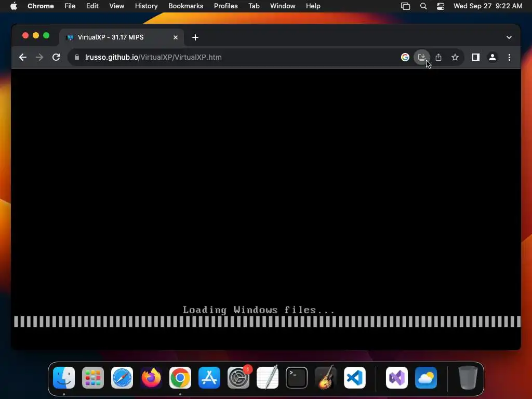532x399 pixels.
Task: Close the VirtualXP tab
Action: (x=176, y=37)
